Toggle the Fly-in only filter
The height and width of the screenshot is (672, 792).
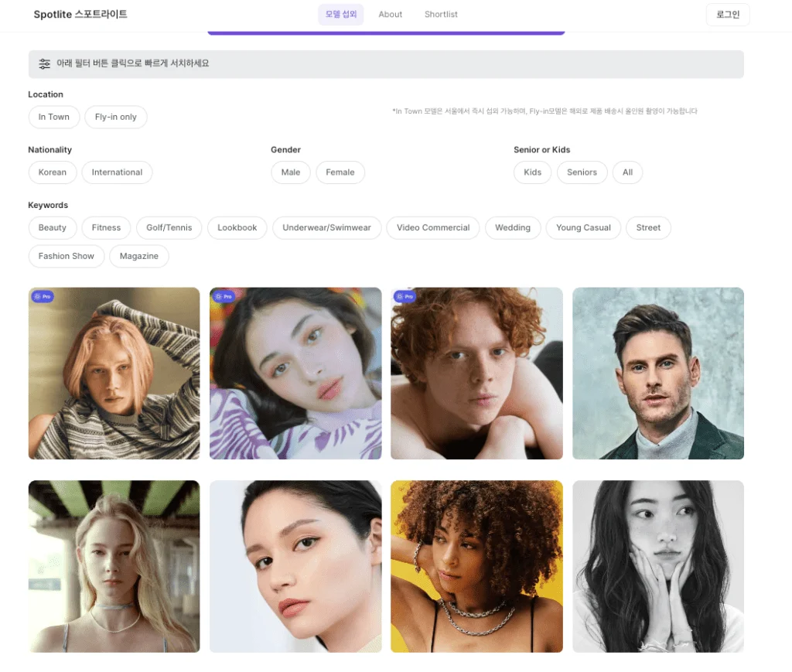[115, 117]
